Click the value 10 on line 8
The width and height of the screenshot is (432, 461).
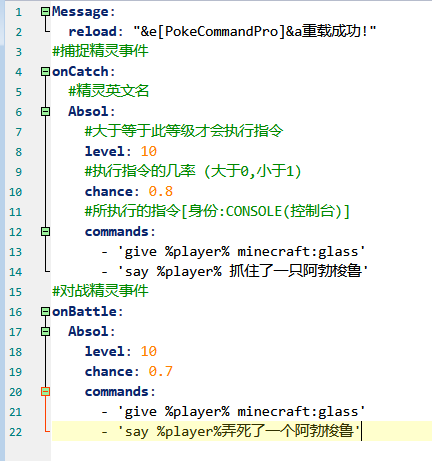click(149, 151)
